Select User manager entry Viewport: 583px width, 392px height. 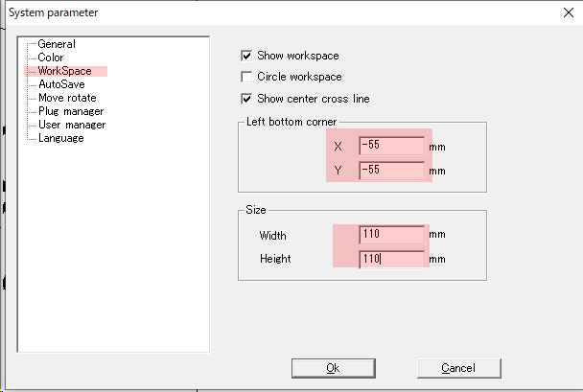(72, 125)
